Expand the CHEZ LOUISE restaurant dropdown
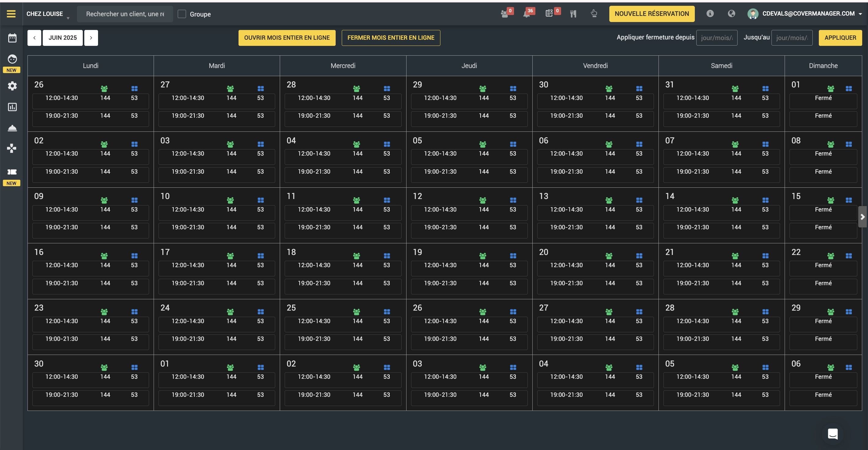 click(48, 14)
